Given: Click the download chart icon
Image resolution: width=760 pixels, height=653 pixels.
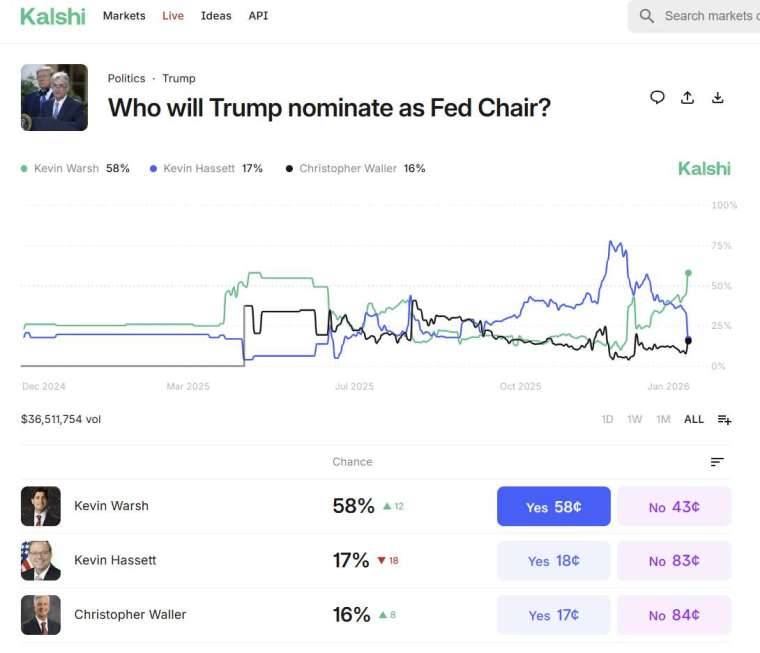Looking at the screenshot, I should pos(717,97).
